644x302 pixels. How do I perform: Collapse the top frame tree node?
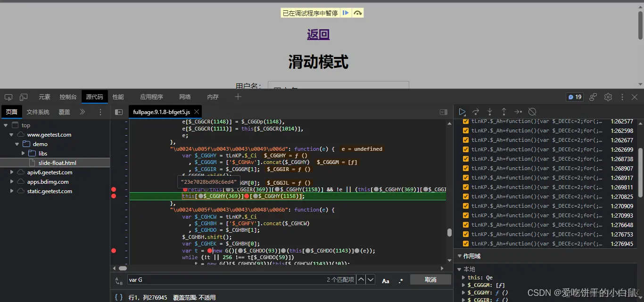click(6, 125)
